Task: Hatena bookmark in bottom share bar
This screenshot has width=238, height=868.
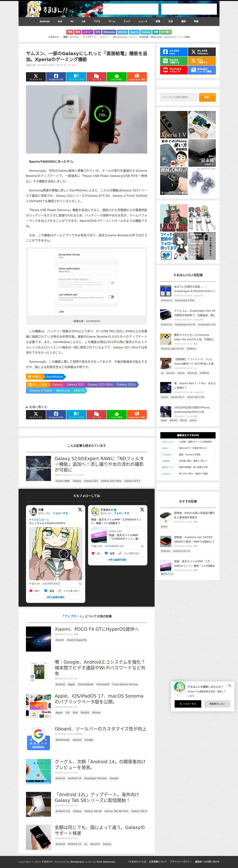Action: tap(76, 415)
